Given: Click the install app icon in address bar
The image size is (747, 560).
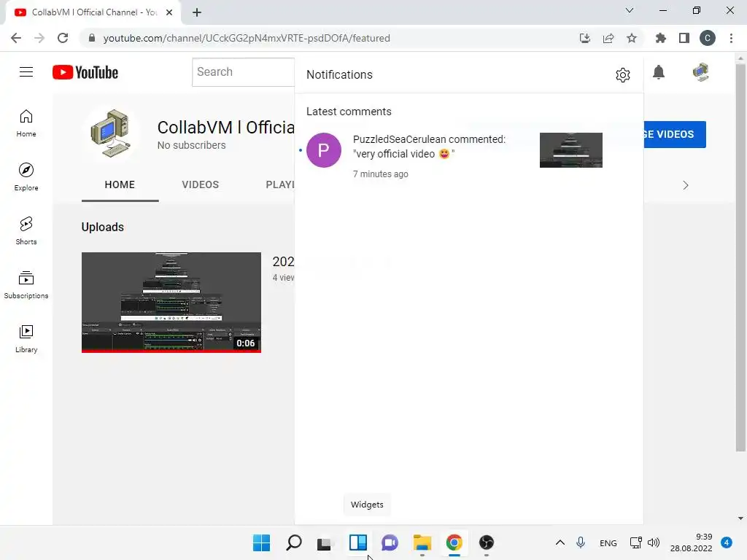Looking at the screenshot, I should 585,38.
